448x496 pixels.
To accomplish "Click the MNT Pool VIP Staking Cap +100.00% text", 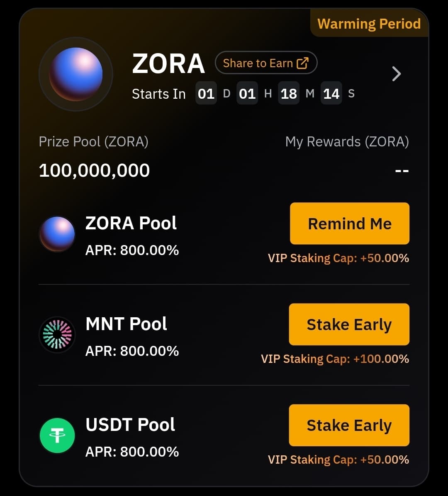I will click(x=335, y=359).
